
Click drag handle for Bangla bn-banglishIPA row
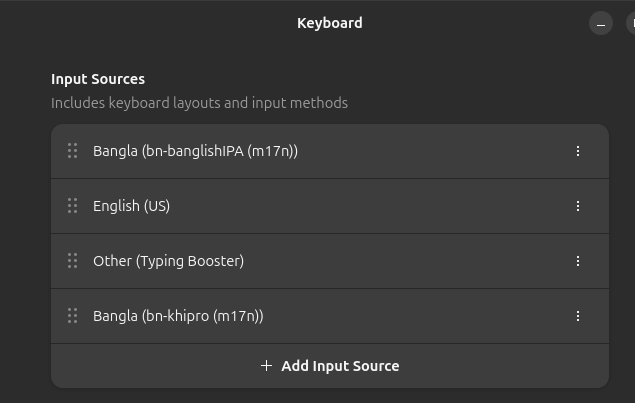(72, 151)
